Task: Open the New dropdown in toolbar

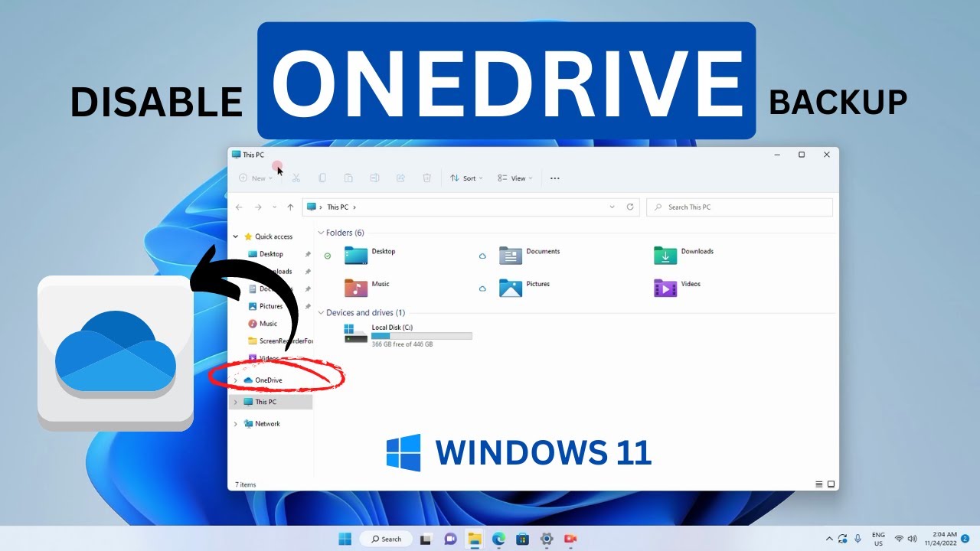Action: tap(256, 178)
